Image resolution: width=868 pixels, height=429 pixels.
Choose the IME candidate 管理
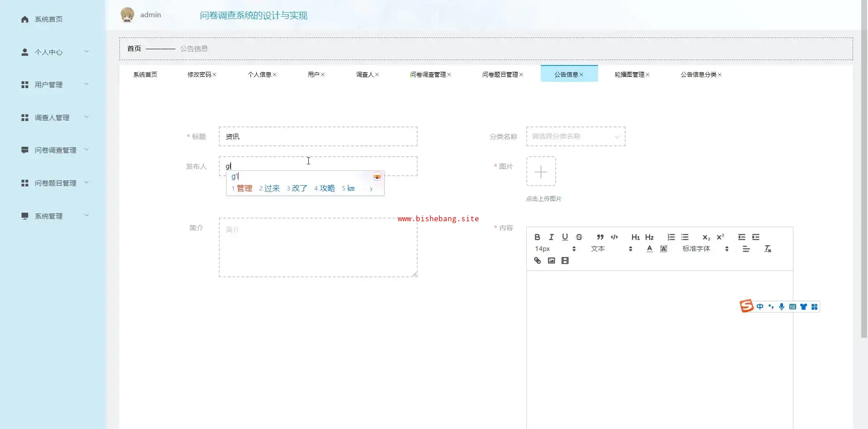pyautogui.click(x=244, y=188)
